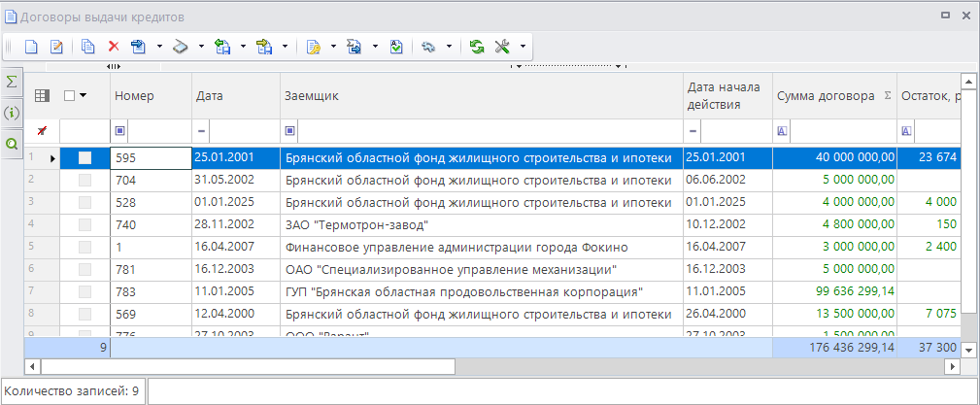The height and width of the screenshot is (405, 980).
Task: Click the Sigma summation icon in left sidebar
Action: pos(13,83)
